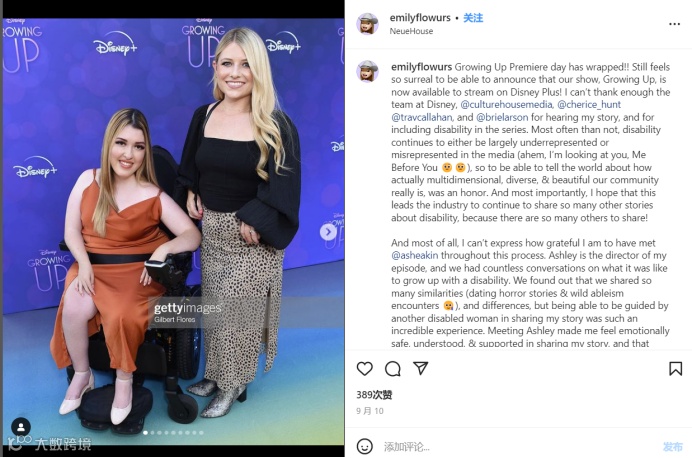Open avatar beside the caption

tap(368, 71)
